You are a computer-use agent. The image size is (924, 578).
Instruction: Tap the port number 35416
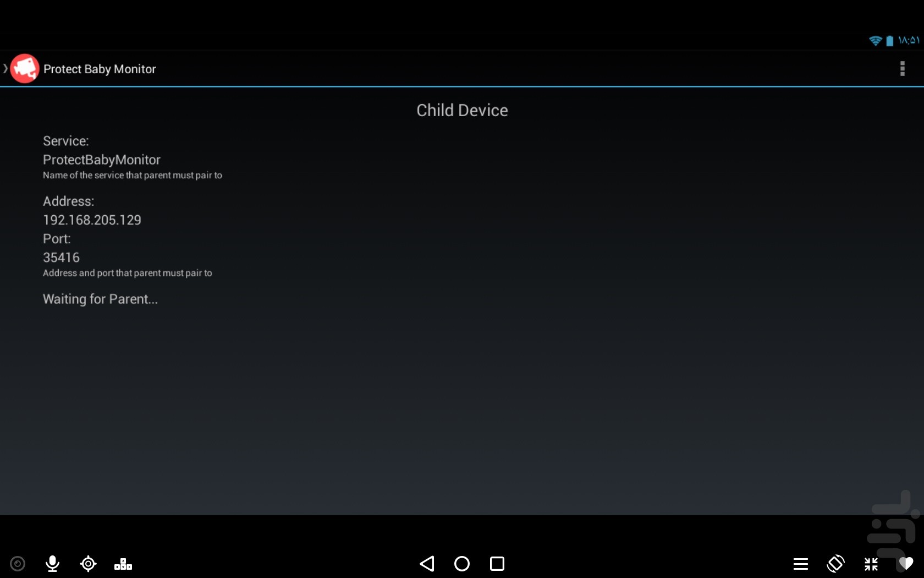point(61,257)
